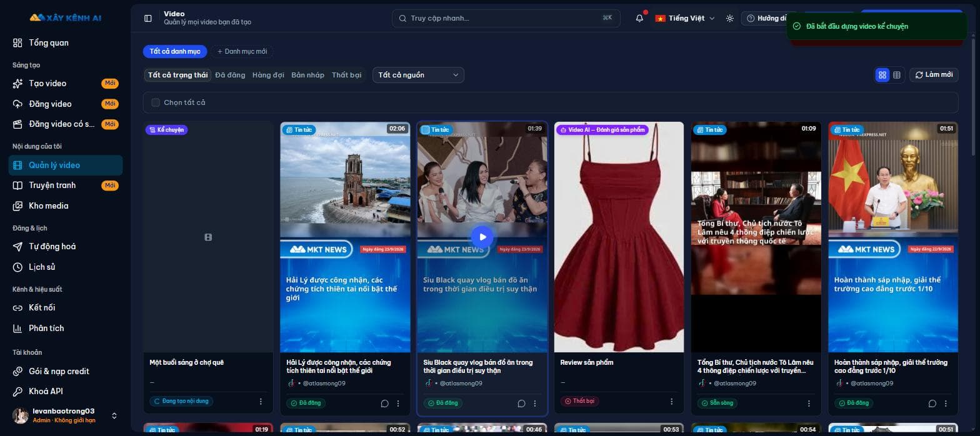Open the Tất cả nguồn dropdown
980x436 pixels.
pos(418,75)
